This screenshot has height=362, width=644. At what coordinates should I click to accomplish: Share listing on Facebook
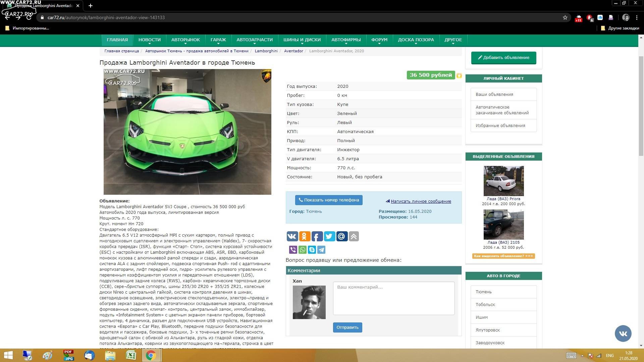(317, 236)
